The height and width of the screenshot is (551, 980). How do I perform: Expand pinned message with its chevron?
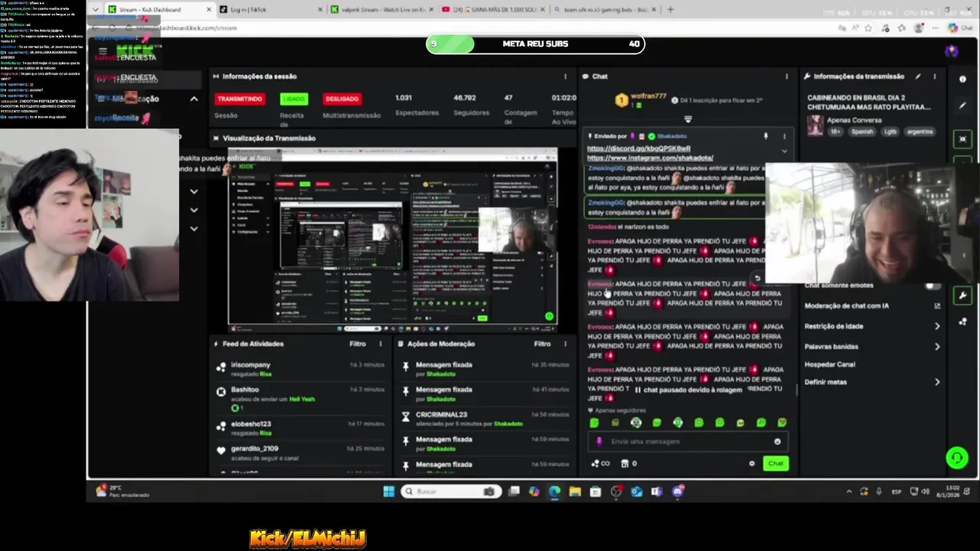[784, 151]
